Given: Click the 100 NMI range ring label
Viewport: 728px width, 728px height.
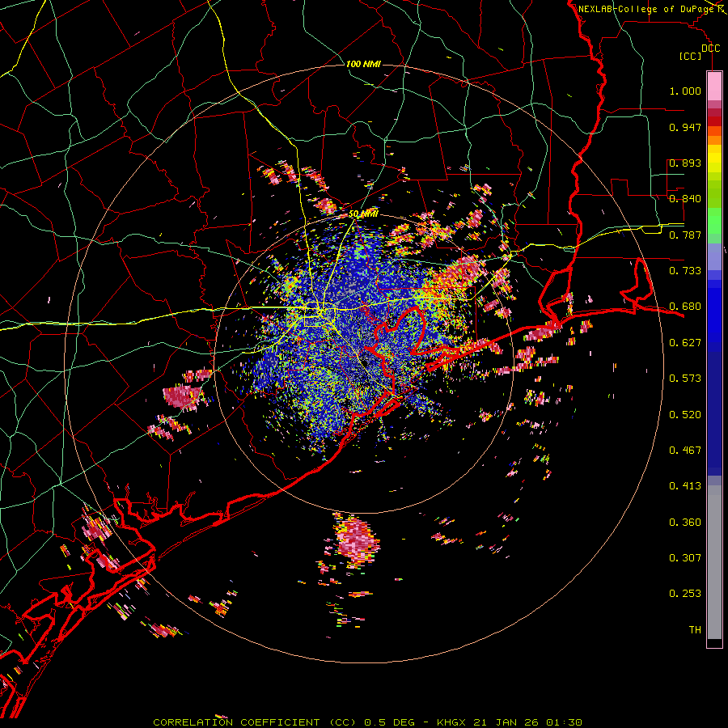Looking at the screenshot, I should pos(363,64).
